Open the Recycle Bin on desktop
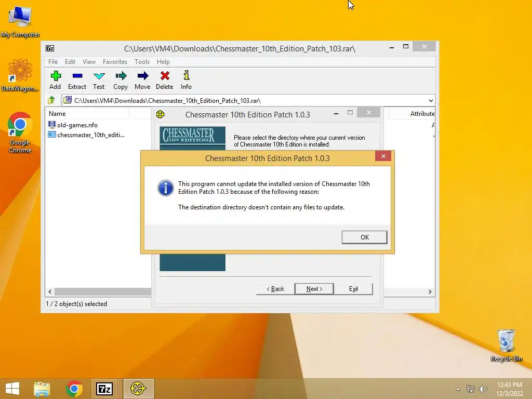Viewport: 532px width, 399px height. (x=506, y=345)
